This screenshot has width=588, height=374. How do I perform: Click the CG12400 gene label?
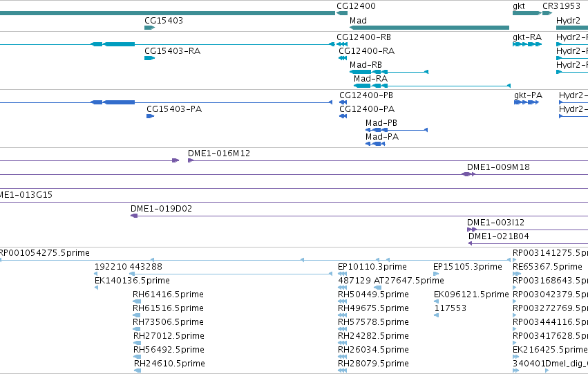pos(356,6)
